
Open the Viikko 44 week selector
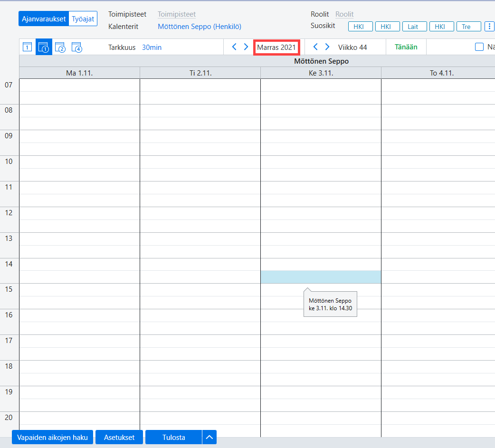pos(352,48)
